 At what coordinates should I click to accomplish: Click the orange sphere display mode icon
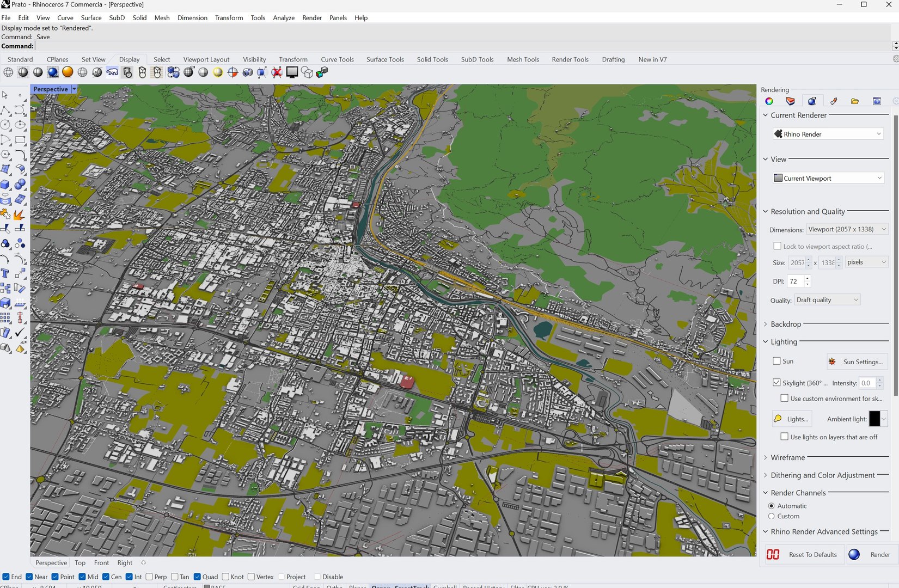68,72
